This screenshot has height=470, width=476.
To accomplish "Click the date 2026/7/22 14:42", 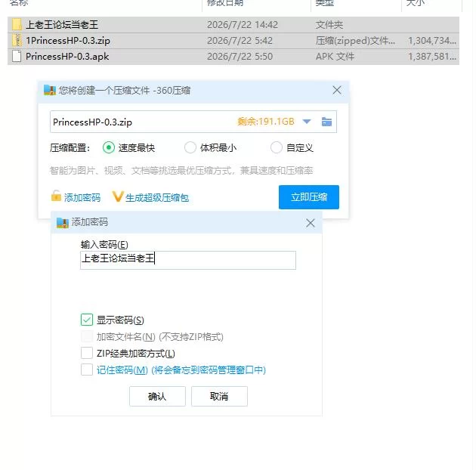I will 243,25.
